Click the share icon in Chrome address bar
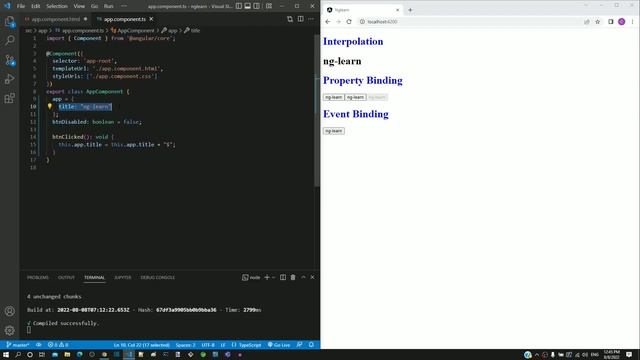 [x=587, y=22]
